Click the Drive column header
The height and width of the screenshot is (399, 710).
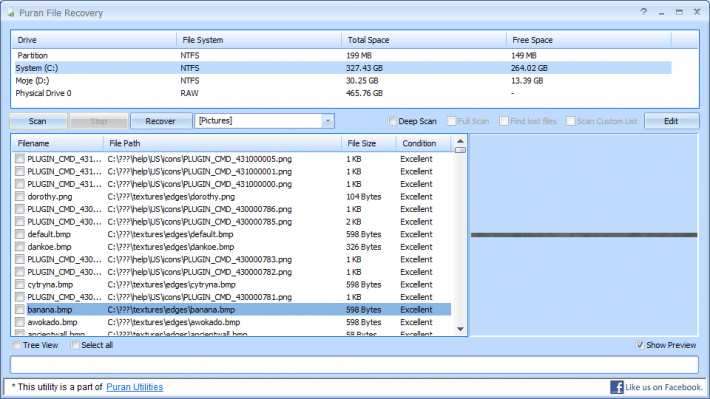click(94, 40)
